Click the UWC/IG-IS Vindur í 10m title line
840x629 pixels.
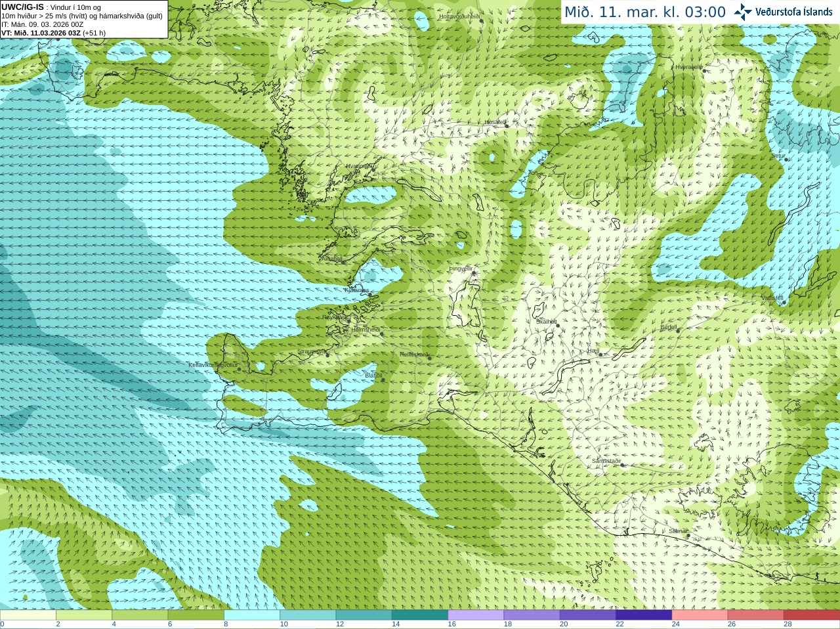click(x=51, y=7)
